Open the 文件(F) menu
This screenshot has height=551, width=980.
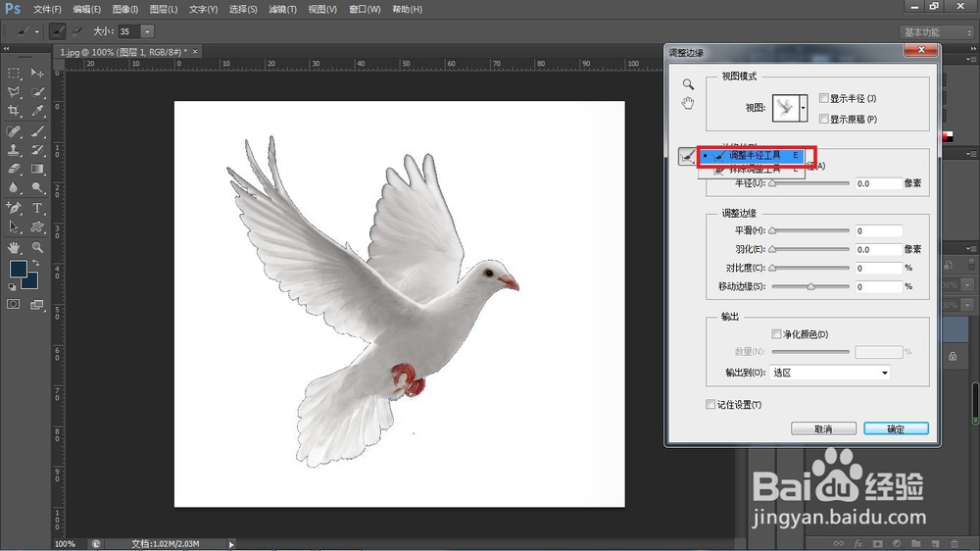pyautogui.click(x=47, y=10)
